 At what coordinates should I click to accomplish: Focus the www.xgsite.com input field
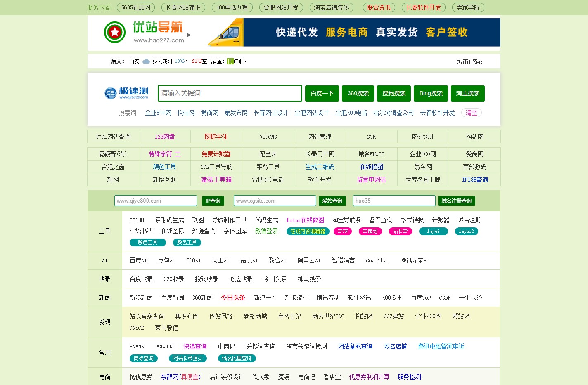pyautogui.click(x=275, y=201)
